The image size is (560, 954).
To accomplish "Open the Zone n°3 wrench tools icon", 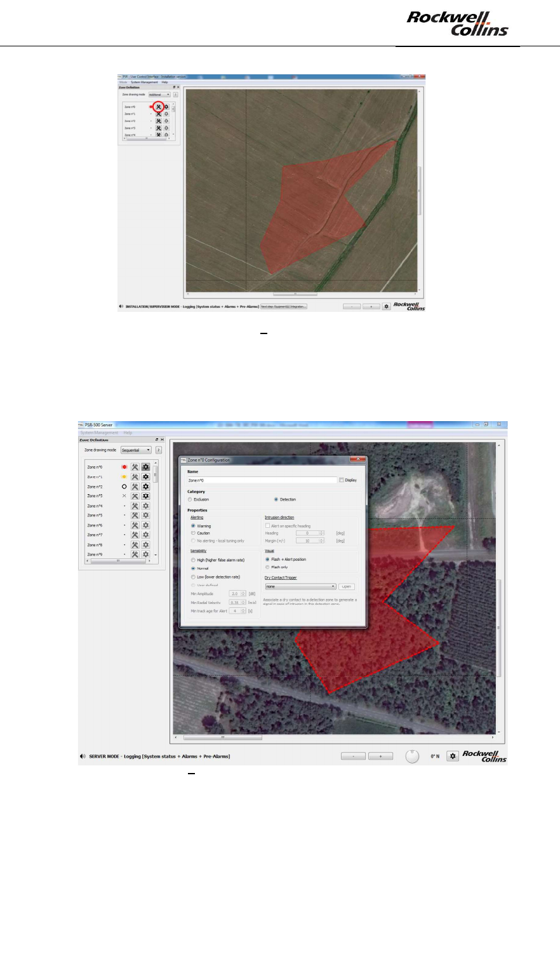I will coord(135,496).
